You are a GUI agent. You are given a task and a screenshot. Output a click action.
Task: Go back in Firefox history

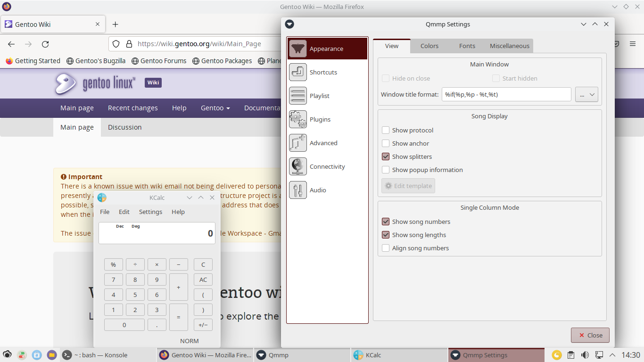(11, 44)
